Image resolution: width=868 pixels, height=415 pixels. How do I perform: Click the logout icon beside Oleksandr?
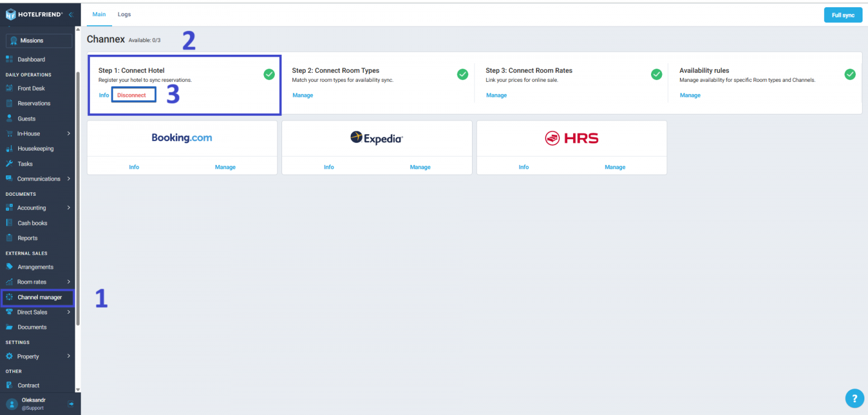click(x=71, y=404)
